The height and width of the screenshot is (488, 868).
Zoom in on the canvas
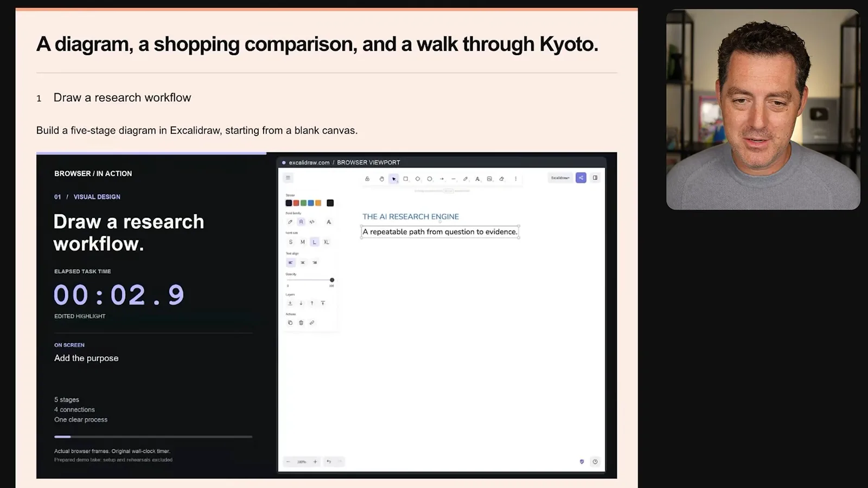(315, 462)
